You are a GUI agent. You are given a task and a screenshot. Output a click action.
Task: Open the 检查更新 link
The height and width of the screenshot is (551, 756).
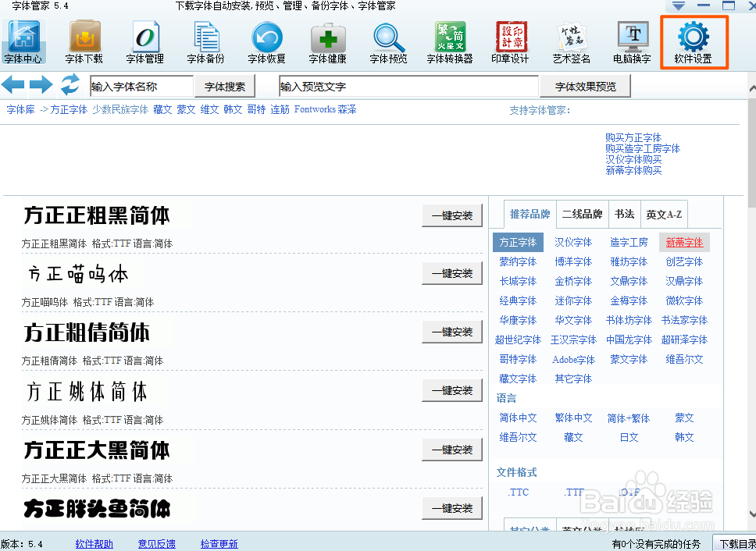[219, 544]
